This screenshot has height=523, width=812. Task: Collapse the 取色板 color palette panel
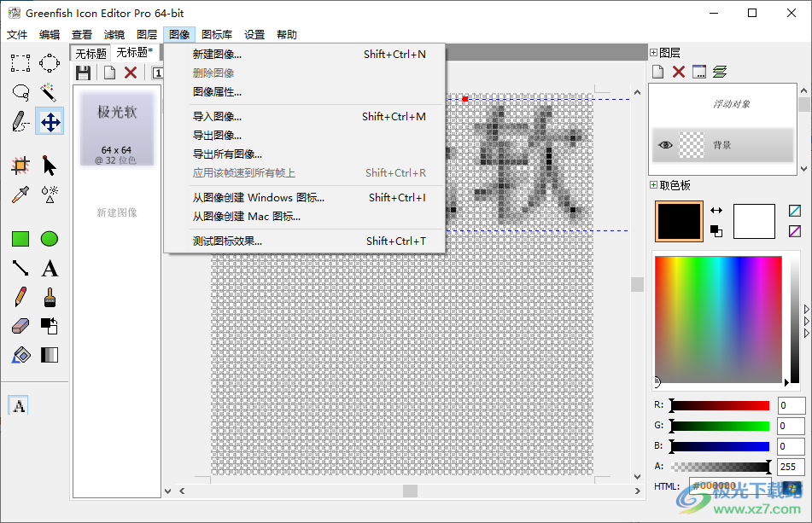pos(653,184)
